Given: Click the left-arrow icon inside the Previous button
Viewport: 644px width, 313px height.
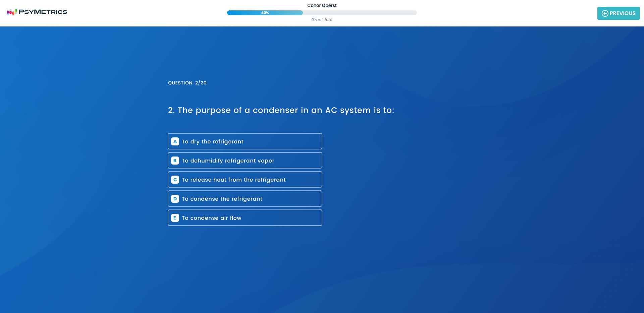Looking at the screenshot, I should click(x=605, y=13).
